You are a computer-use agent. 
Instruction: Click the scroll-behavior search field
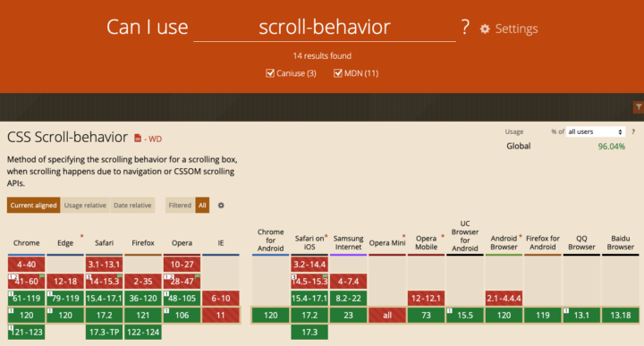(x=325, y=27)
